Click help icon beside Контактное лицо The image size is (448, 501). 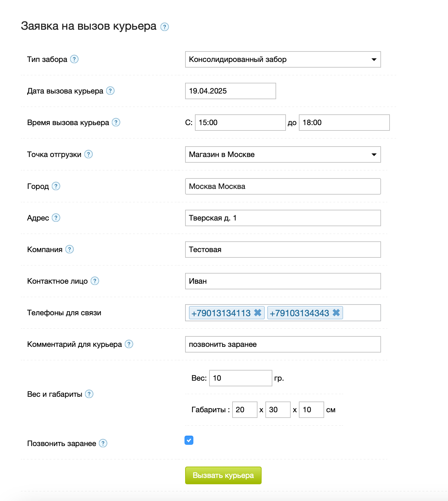pyautogui.click(x=95, y=281)
